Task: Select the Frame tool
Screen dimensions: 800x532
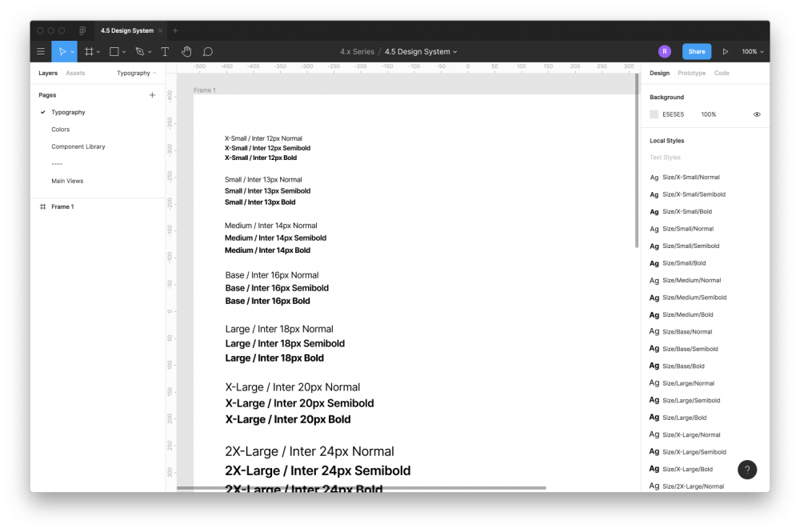Action: (x=89, y=51)
